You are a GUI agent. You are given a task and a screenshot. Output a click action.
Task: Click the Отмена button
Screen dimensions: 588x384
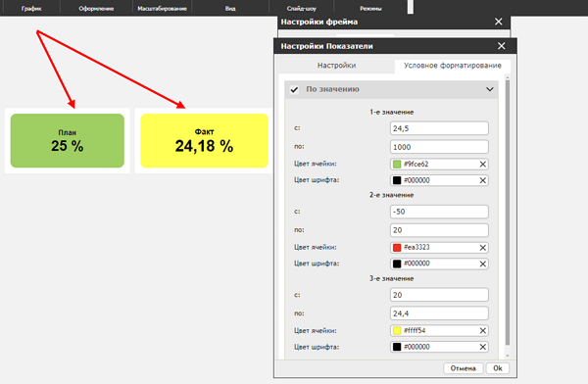464,368
